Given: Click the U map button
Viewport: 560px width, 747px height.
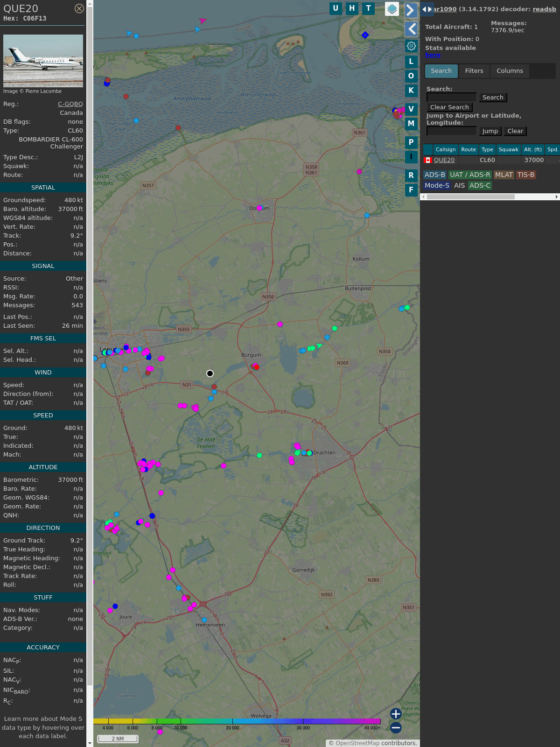Looking at the screenshot, I should 336,8.
